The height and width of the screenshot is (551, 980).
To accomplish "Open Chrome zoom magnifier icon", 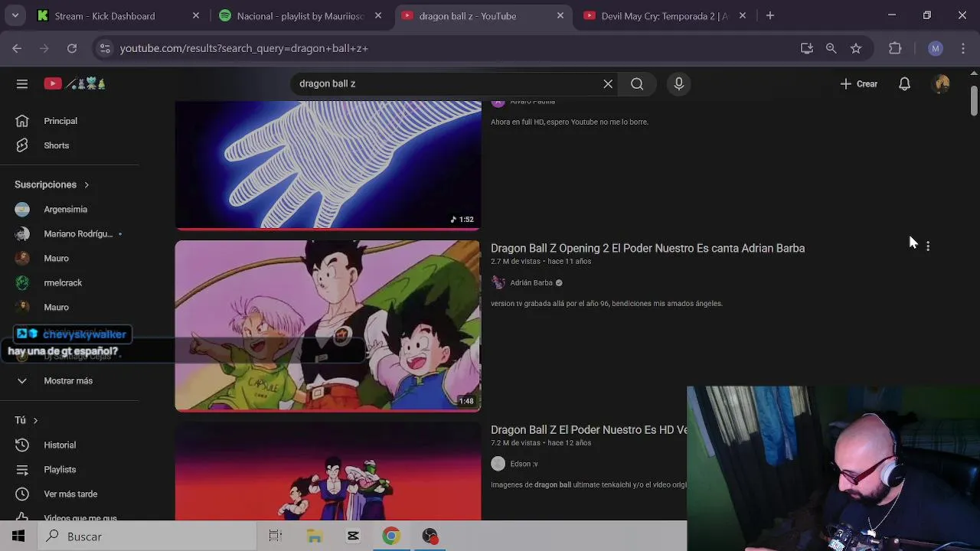I will [x=831, y=48].
